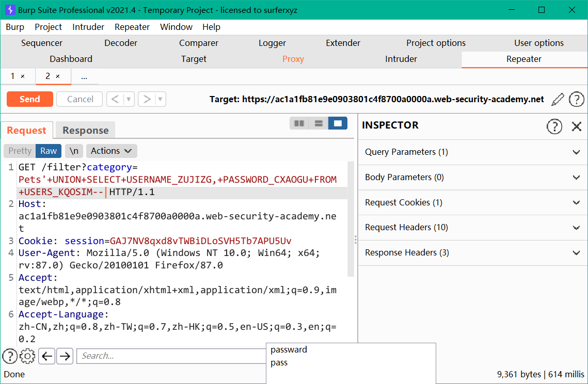Image resolution: width=588 pixels, height=384 pixels.
Task: Open the Project menu
Action: 49,27
